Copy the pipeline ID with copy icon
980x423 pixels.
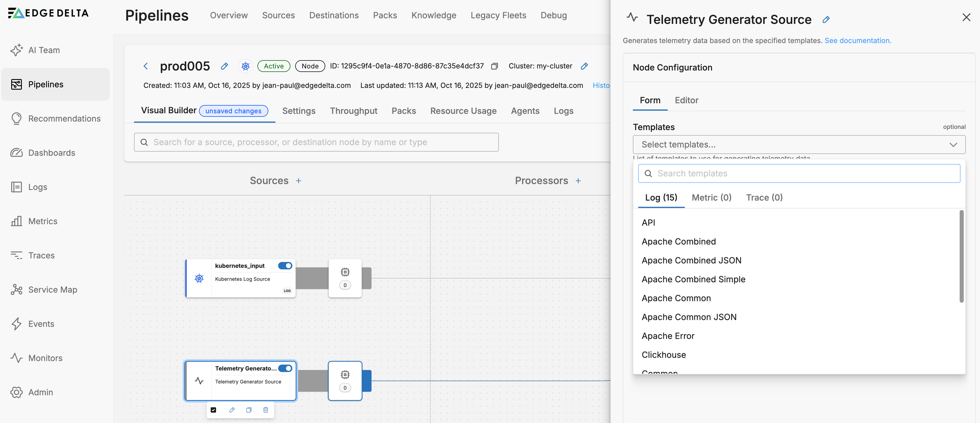tap(494, 66)
